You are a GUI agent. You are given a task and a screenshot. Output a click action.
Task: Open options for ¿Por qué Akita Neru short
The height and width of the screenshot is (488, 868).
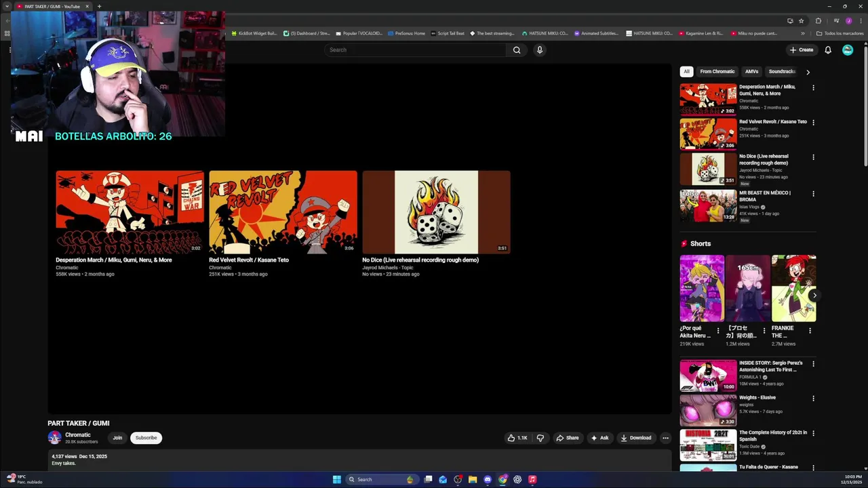[x=718, y=331]
